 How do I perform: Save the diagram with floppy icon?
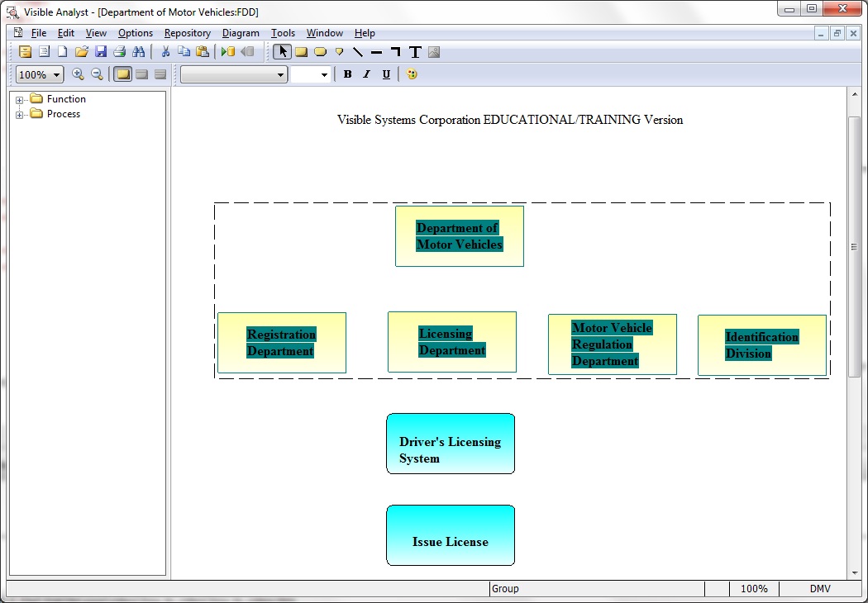click(x=100, y=52)
